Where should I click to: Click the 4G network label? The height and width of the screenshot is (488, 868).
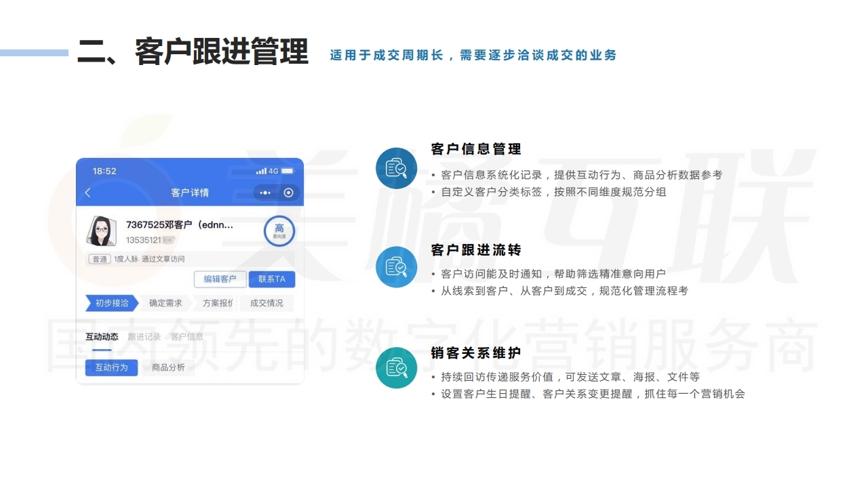273,171
